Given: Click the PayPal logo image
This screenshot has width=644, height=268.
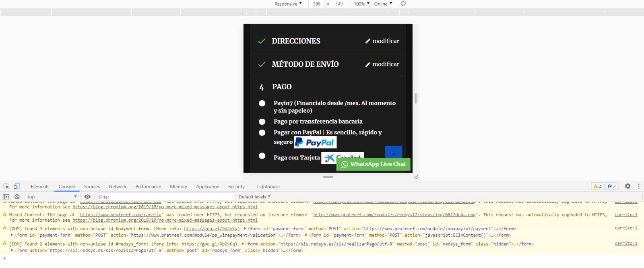Looking at the screenshot, I should tap(315, 142).
